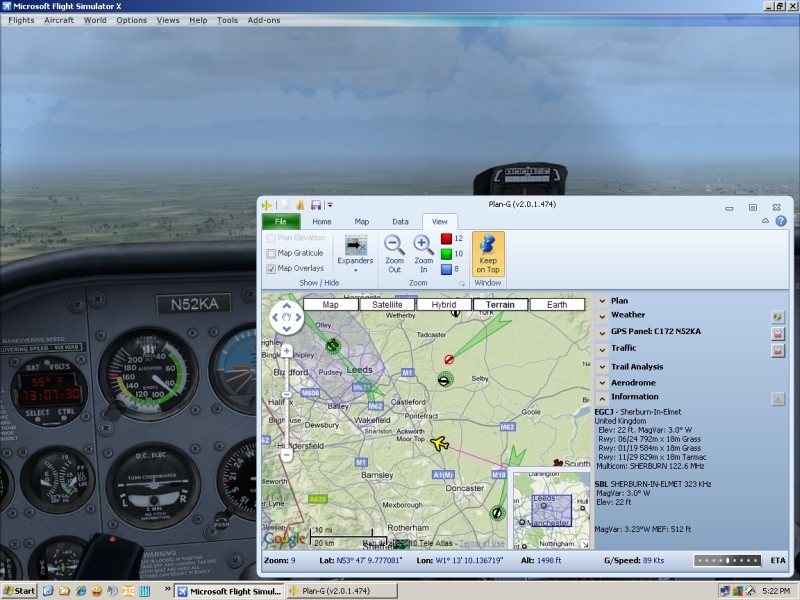Open the Expanders dropdown

pos(355,252)
